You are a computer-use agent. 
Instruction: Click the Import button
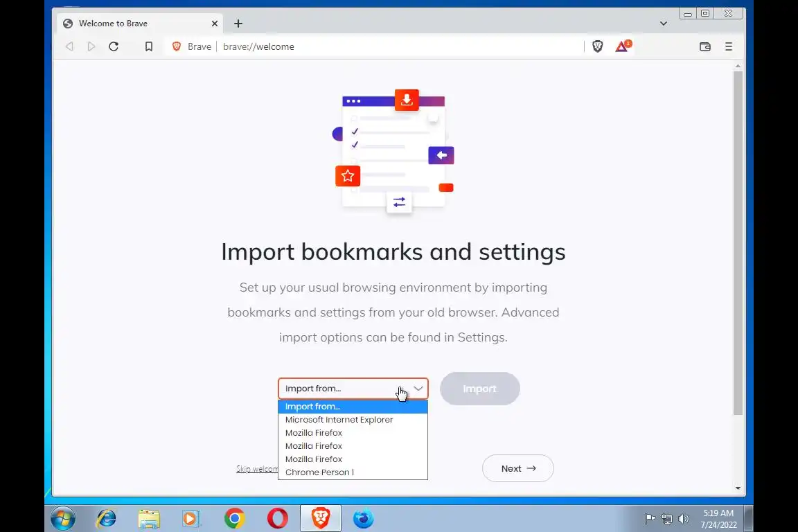pos(479,389)
